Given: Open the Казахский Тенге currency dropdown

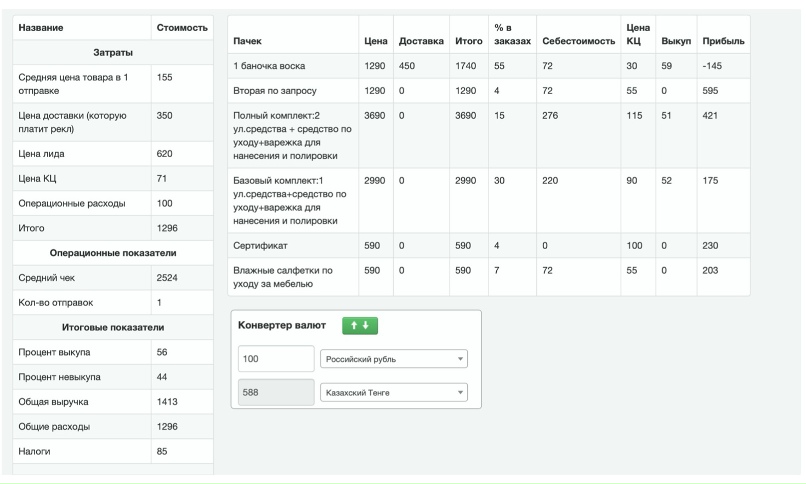Looking at the screenshot, I should coord(393,393).
